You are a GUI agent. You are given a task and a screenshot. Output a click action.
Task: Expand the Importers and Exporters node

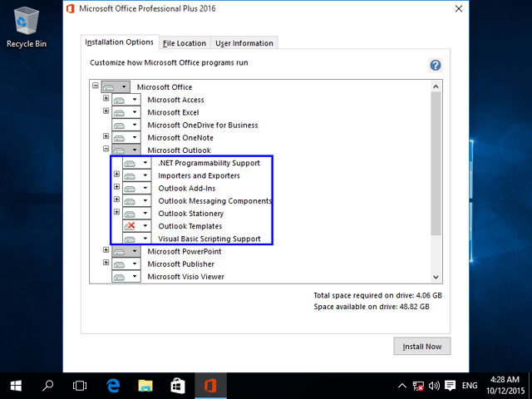(116, 174)
